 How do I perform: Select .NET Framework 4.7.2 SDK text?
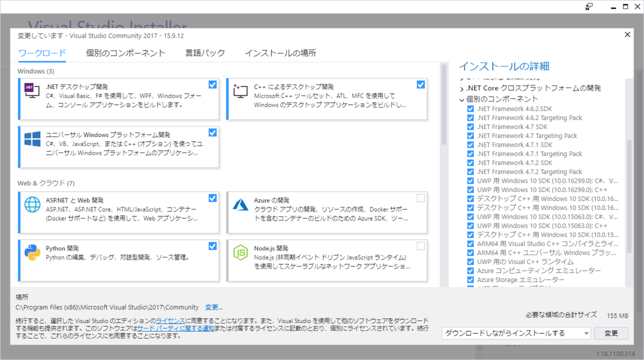(x=514, y=163)
